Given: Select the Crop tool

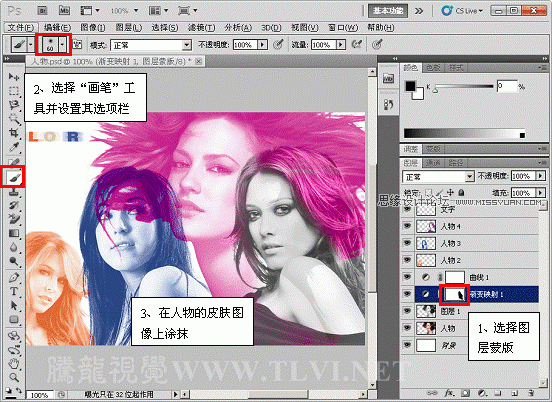Looking at the screenshot, I should point(14,133).
